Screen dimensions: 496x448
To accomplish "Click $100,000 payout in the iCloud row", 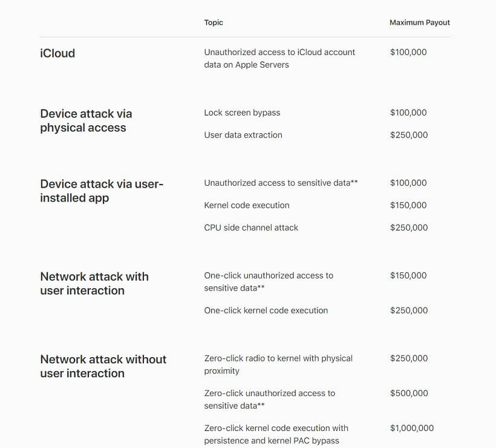I will 408,52.
